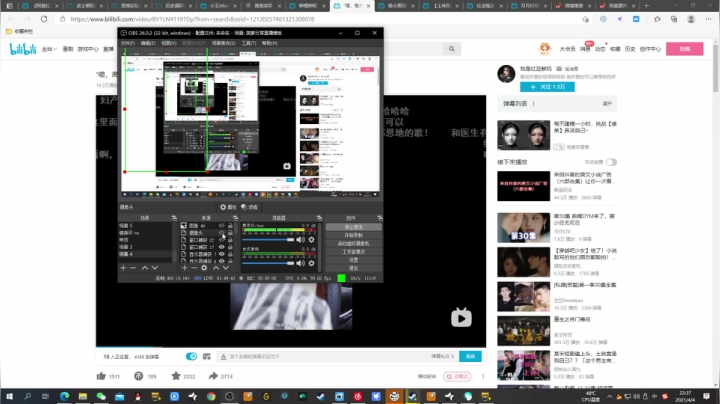
Task: Reload the browser page
Action: pos(44,19)
